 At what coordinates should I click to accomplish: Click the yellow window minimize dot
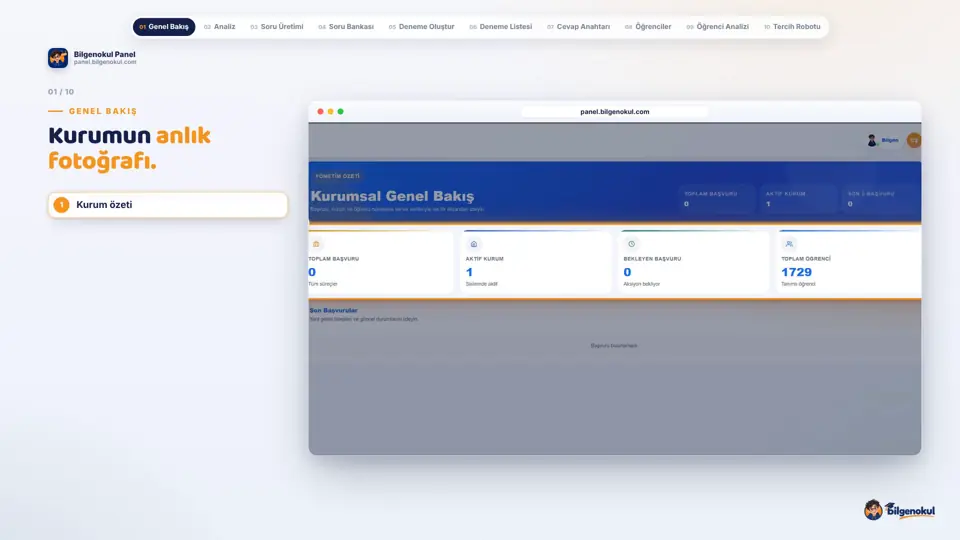[331, 111]
